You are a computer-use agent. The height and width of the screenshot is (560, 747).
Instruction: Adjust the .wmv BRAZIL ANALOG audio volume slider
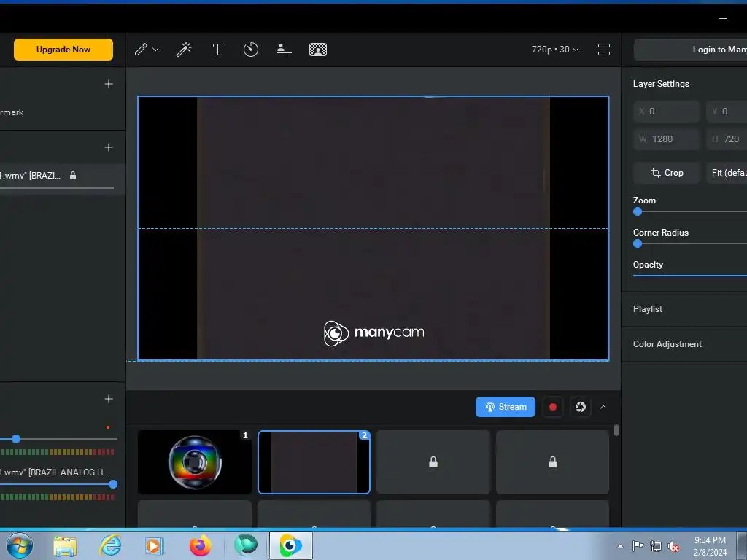(113, 484)
